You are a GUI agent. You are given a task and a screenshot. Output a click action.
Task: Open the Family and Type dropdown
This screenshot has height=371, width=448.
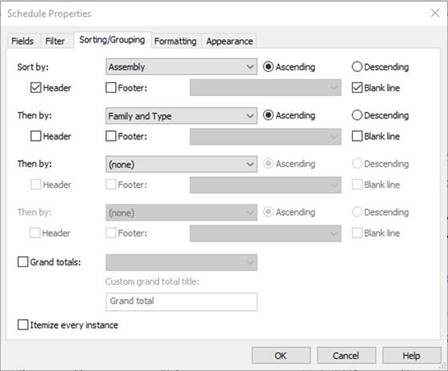tap(181, 116)
